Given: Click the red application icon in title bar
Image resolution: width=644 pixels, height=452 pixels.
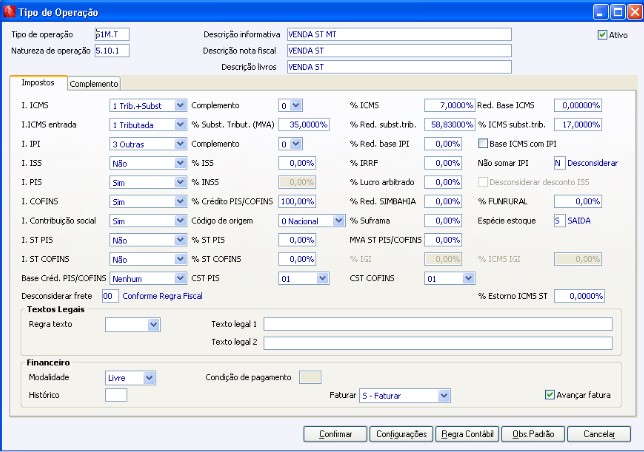Looking at the screenshot, I should [x=10, y=10].
